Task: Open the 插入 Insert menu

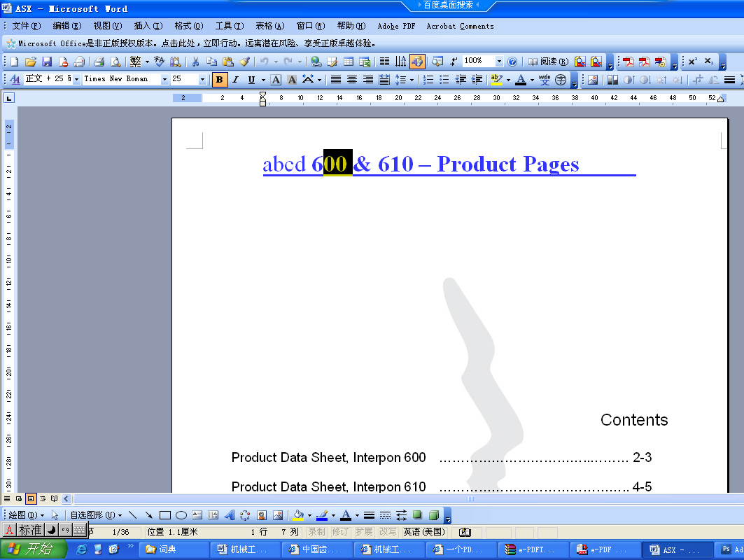Action: [x=148, y=26]
